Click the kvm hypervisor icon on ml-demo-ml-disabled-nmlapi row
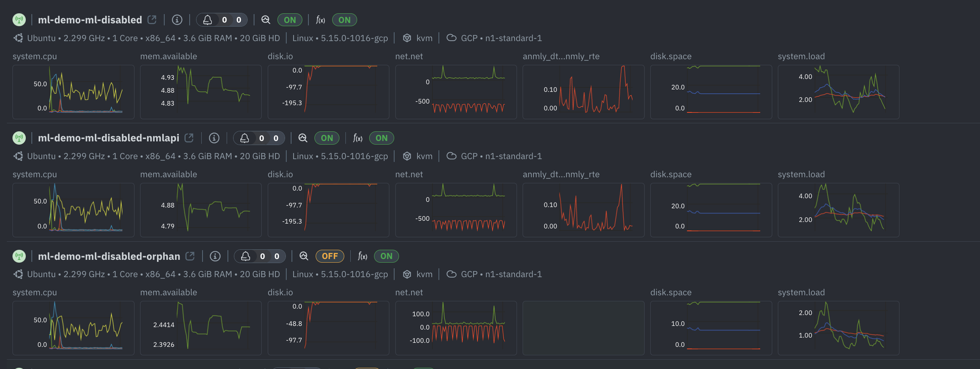 [407, 156]
